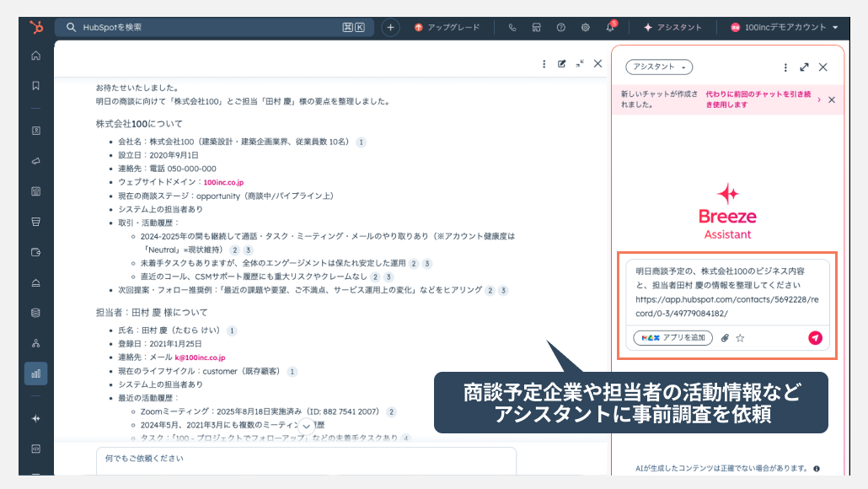
Task: Open the notifications bell
Action: (609, 27)
